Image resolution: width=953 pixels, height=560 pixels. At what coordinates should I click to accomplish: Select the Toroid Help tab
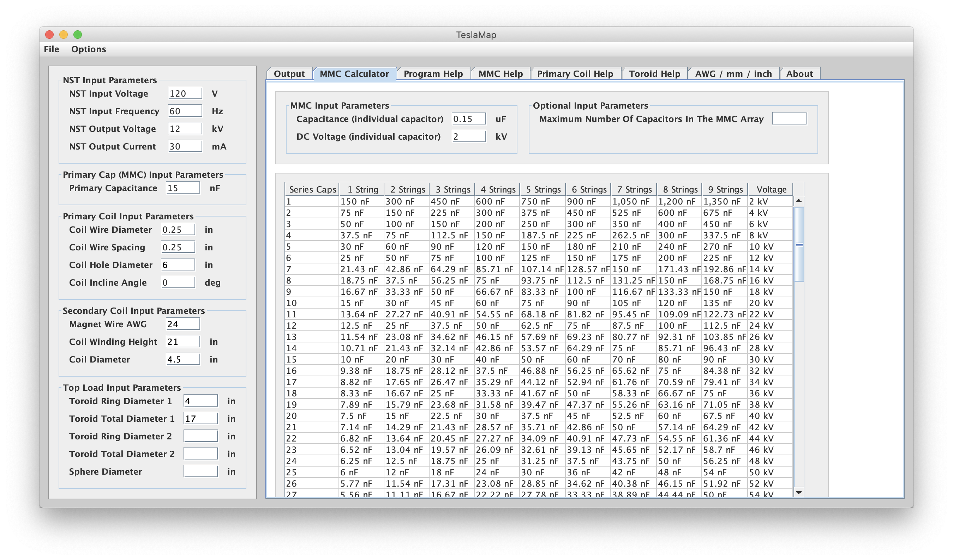coord(654,73)
